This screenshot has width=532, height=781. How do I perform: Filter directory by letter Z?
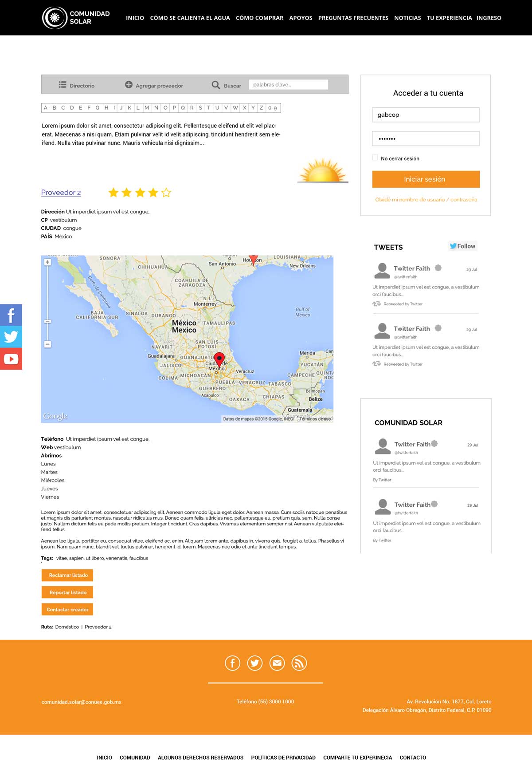click(x=261, y=108)
